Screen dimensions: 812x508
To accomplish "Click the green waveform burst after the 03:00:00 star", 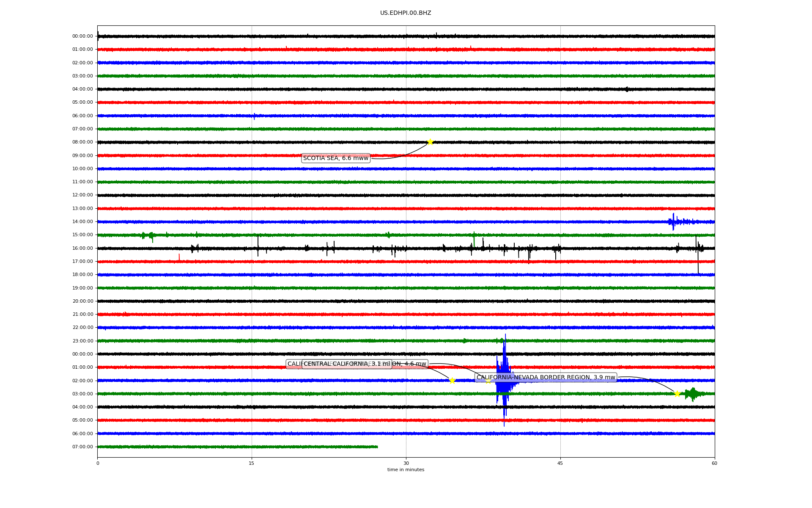I will [693, 394].
